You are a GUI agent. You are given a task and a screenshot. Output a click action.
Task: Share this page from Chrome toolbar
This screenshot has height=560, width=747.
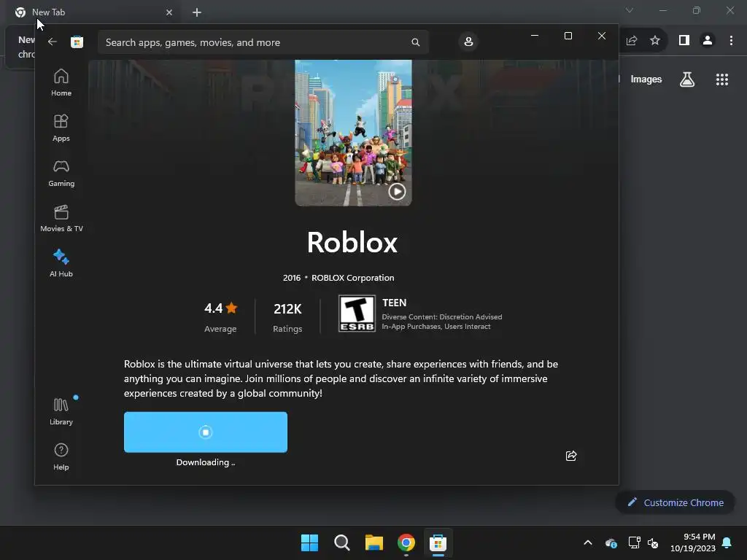coord(632,41)
